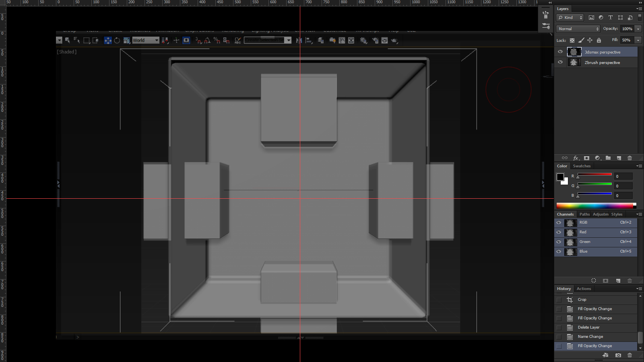
Task: Delete the selected layer with trash icon
Action: coord(630,158)
